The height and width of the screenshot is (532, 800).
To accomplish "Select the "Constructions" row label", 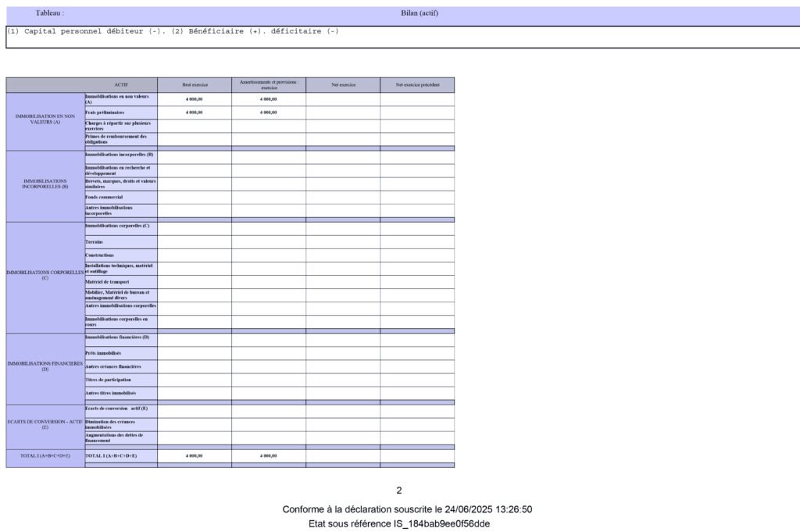I will point(99,255).
